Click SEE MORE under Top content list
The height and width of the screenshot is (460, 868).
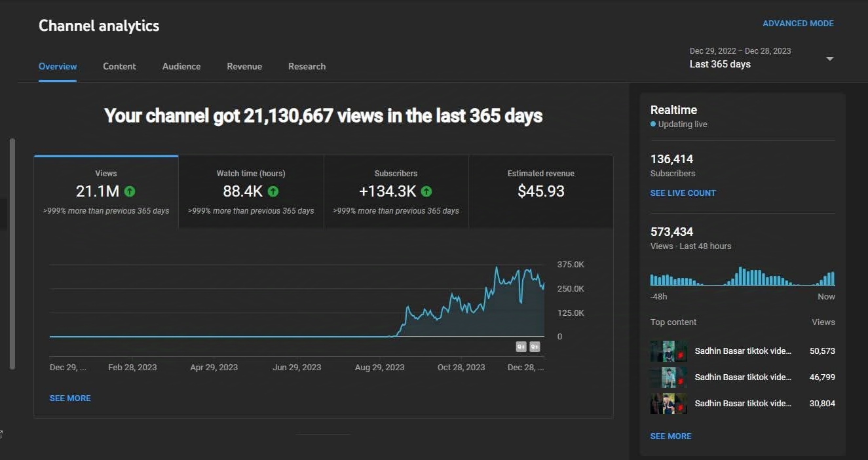(670, 436)
